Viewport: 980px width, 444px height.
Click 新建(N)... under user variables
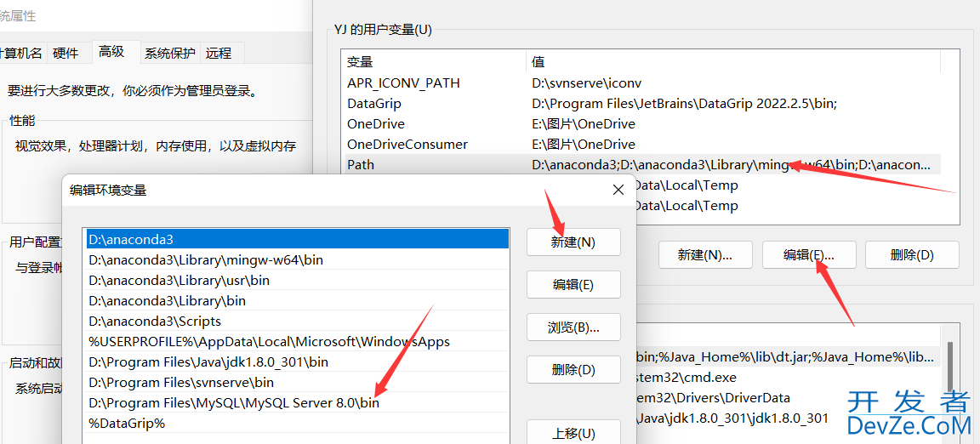(x=705, y=255)
